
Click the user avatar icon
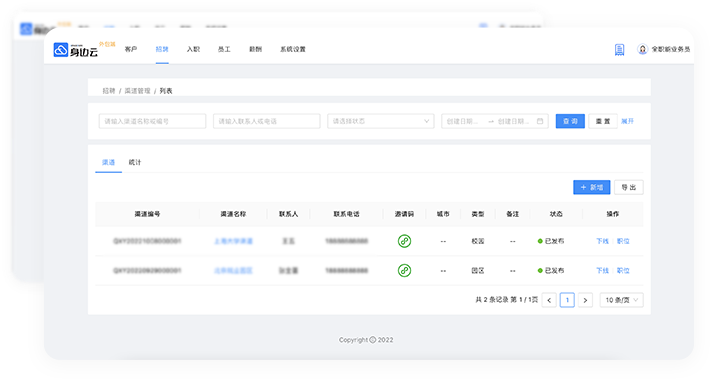tap(642, 49)
